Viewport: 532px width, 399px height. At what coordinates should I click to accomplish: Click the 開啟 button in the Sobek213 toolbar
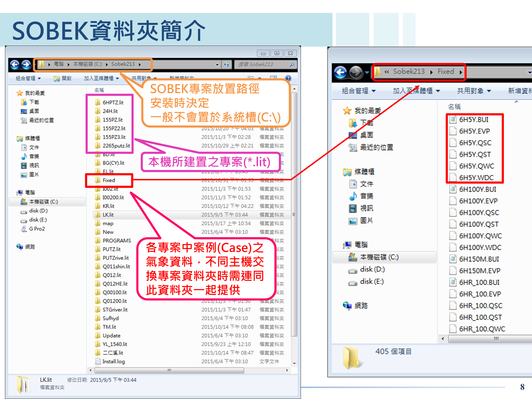tap(63, 78)
